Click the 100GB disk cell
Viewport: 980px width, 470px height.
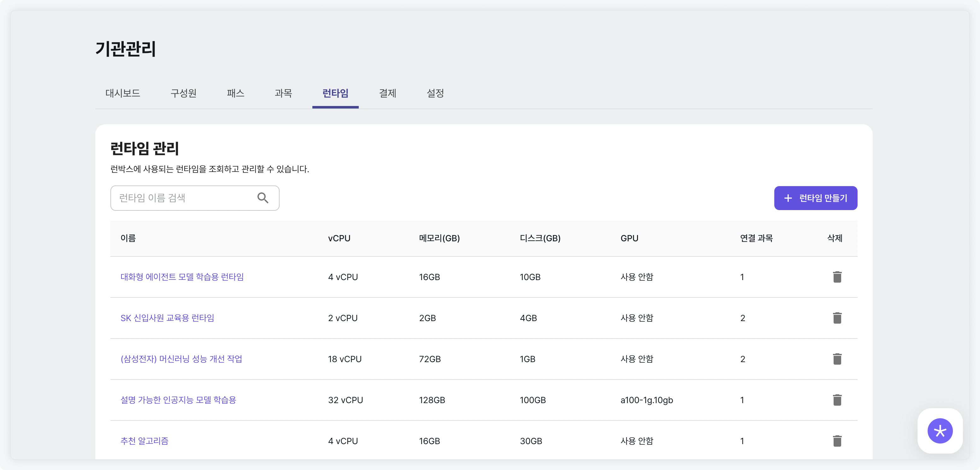(x=533, y=400)
